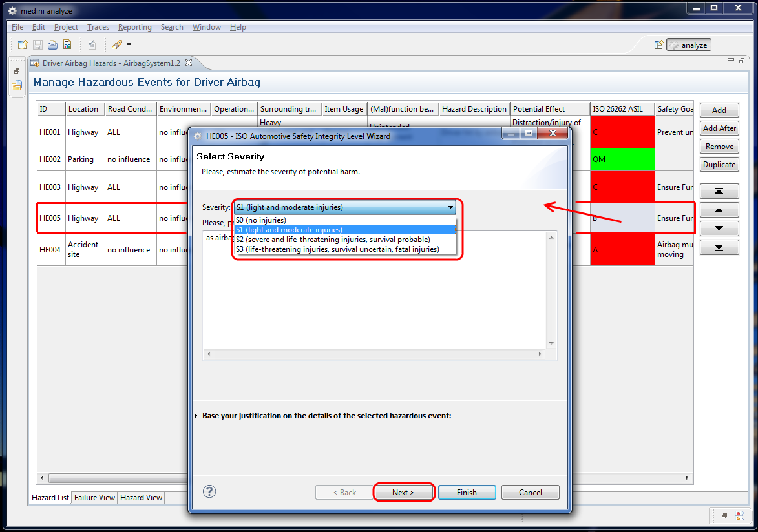Click the Open Perspective icon near analyze

pos(658,45)
